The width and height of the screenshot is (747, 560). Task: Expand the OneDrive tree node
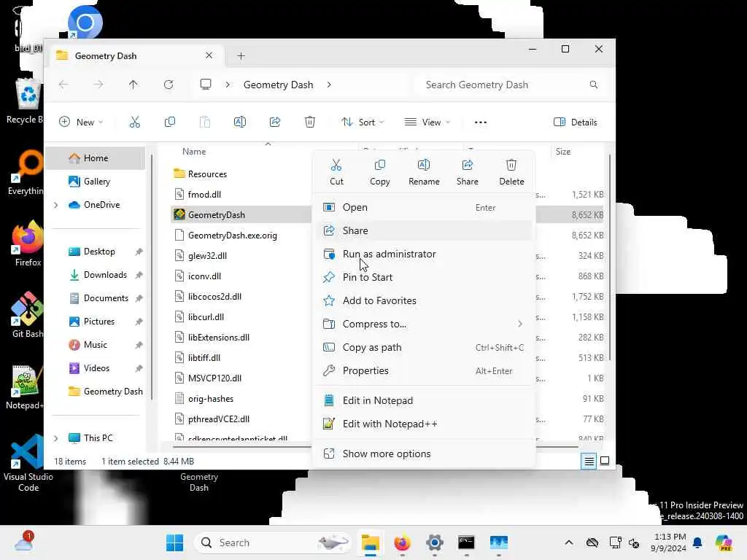tap(55, 205)
